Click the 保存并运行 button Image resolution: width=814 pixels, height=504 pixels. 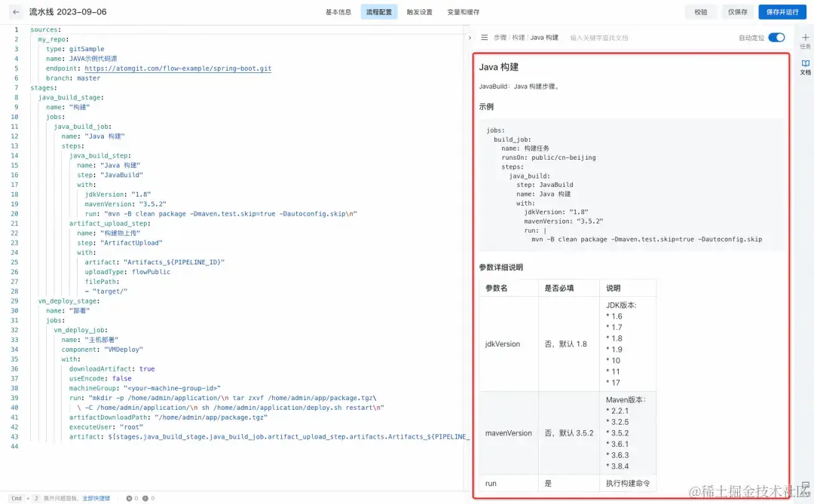click(782, 12)
